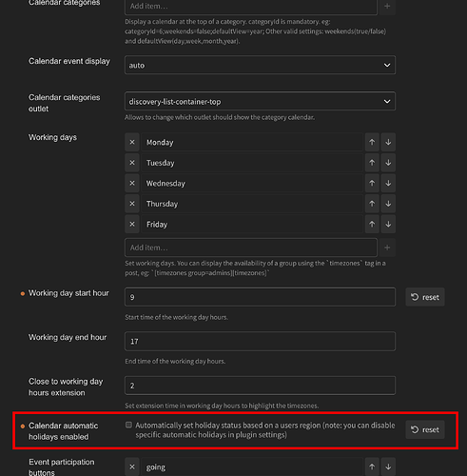The height and width of the screenshot is (476, 467).
Task: Open Calendar event display dropdown
Action: coord(260,65)
